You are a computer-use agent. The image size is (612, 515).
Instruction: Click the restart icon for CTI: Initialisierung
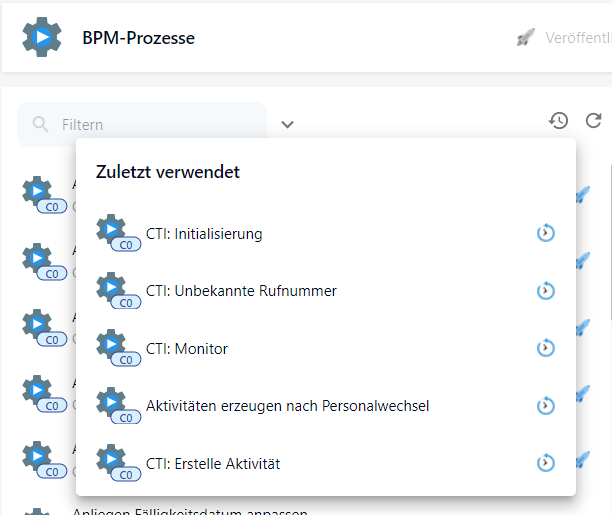[x=545, y=234]
